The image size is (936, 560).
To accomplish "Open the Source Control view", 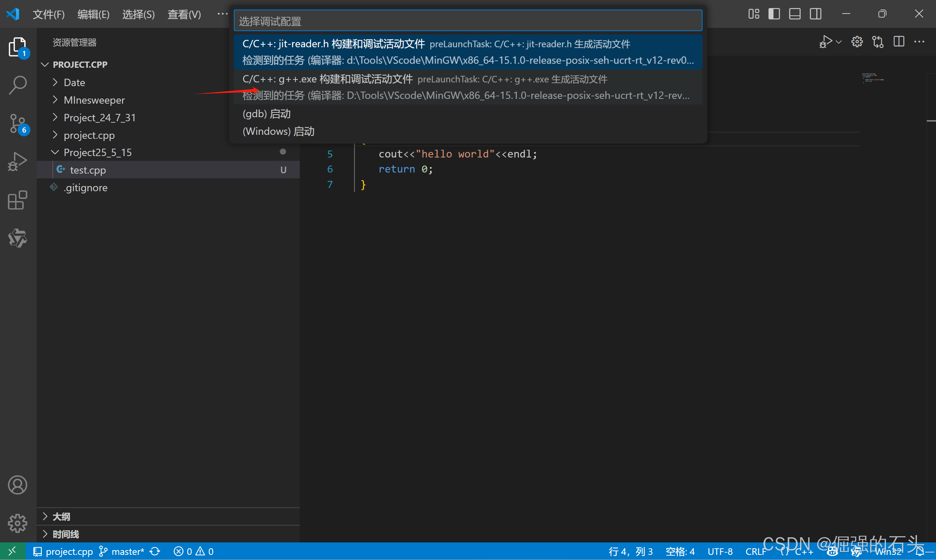I will tap(17, 123).
